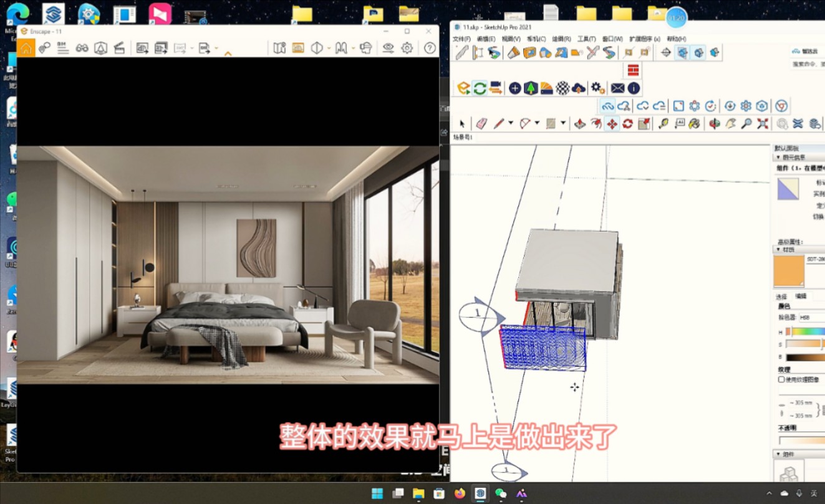Select the Line drawing tool
This screenshot has height=504, width=825.
point(498,124)
